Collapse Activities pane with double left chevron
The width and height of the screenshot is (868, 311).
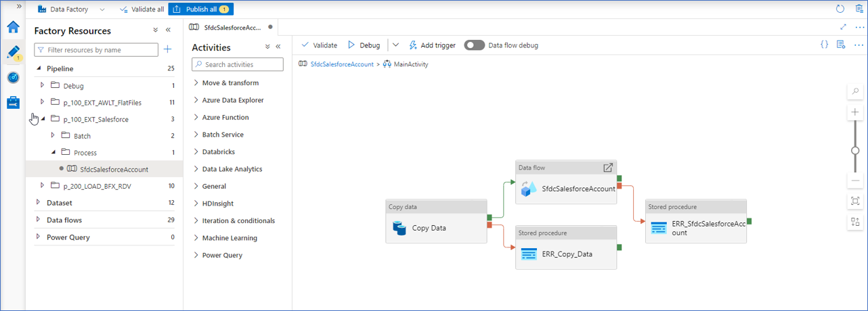point(278,47)
